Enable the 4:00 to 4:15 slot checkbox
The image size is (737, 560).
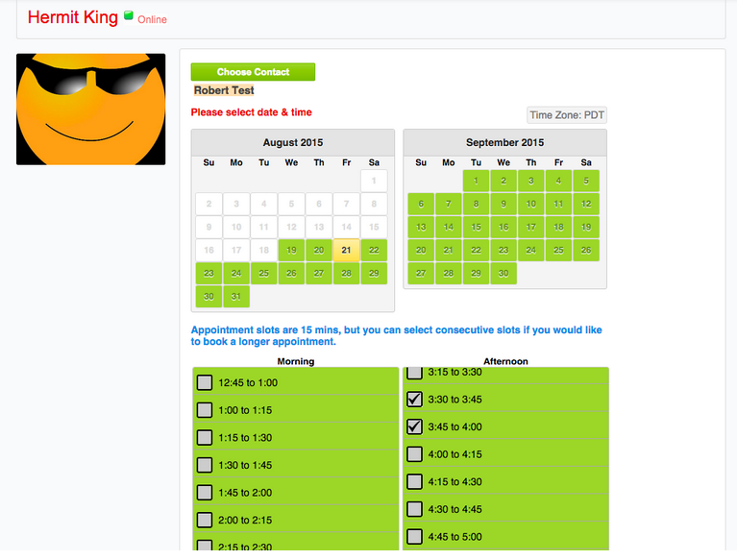[414, 454]
